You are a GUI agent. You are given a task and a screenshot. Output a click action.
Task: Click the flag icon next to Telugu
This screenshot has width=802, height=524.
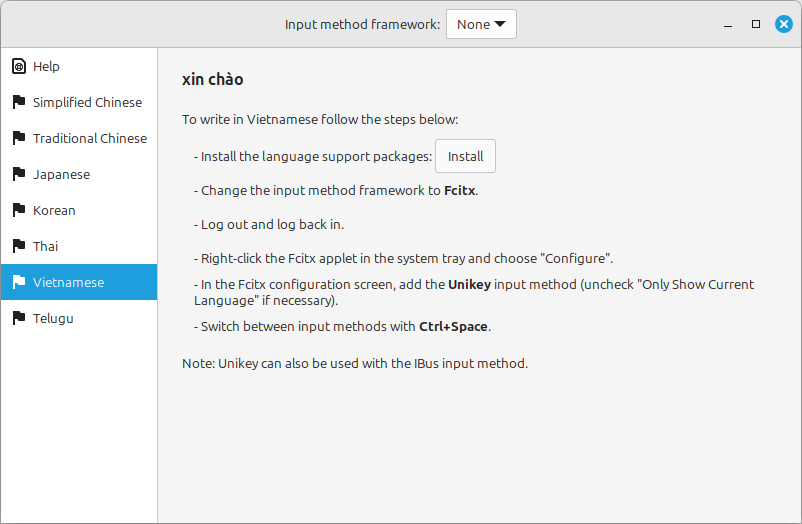(19, 318)
